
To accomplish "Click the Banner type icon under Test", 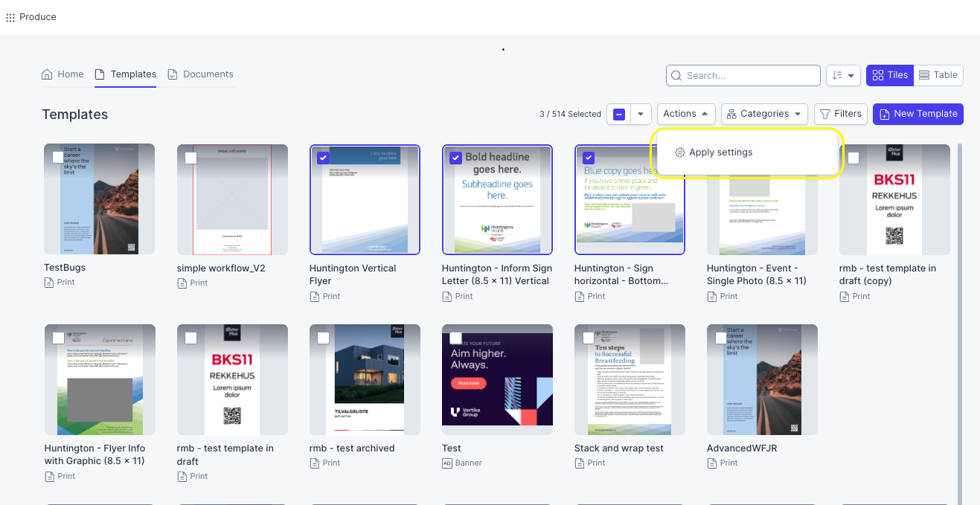I will tap(447, 463).
